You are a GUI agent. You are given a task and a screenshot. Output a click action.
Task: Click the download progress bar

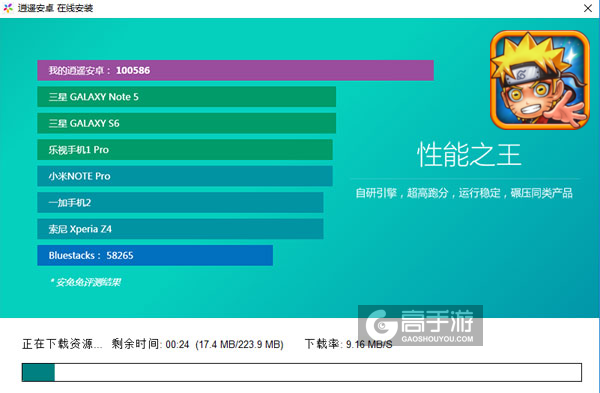click(302, 372)
